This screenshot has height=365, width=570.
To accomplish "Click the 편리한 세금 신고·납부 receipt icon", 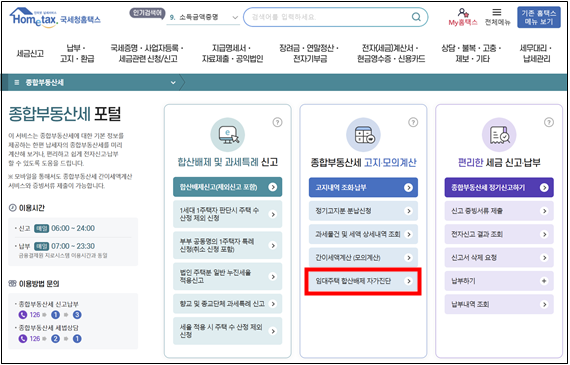I will (499, 135).
